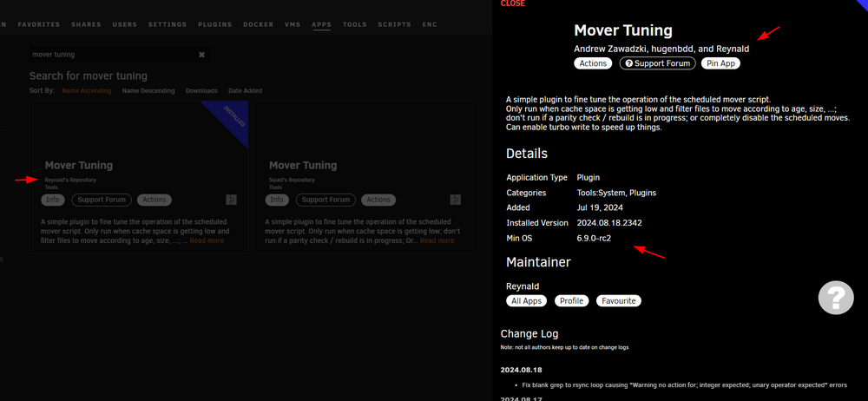The image size is (868, 401).
Task: Click the Reynald's Repository label
Action: (x=70, y=180)
